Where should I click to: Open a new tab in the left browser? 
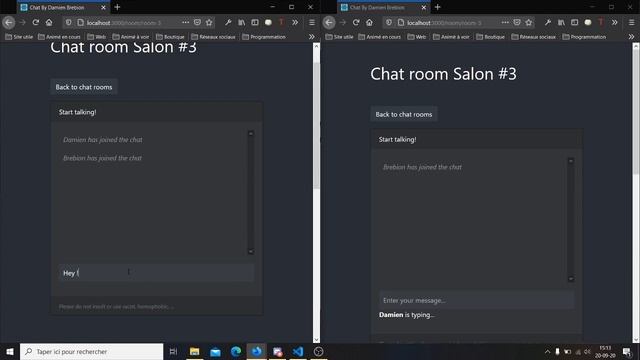tap(117, 7)
